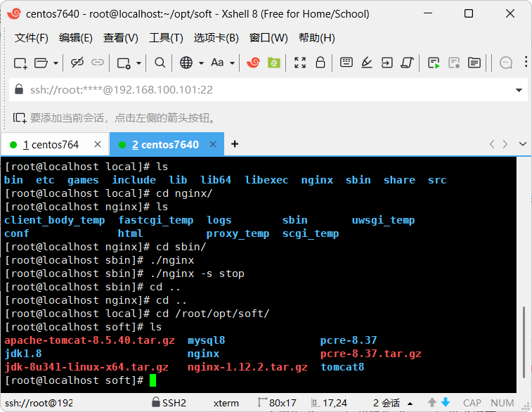
Task: Close the 2 centos7640 tab
Action: (213, 144)
